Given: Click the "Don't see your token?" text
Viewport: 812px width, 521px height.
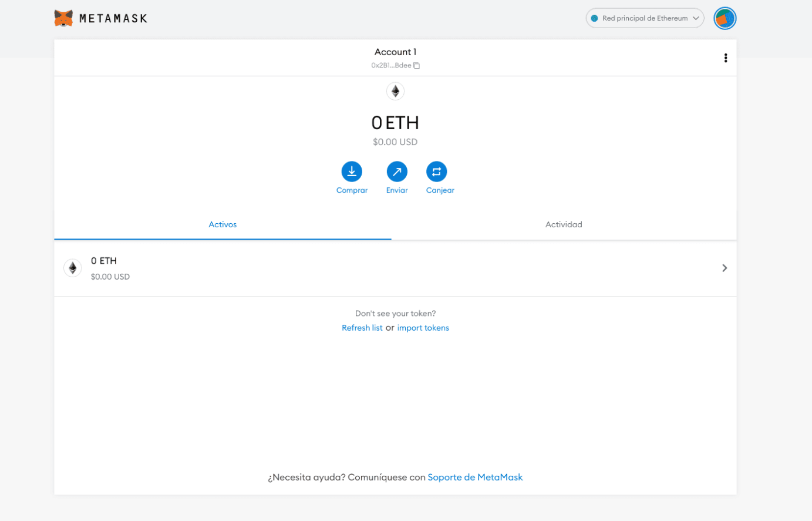Looking at the screenshot, I should point(396,314).
